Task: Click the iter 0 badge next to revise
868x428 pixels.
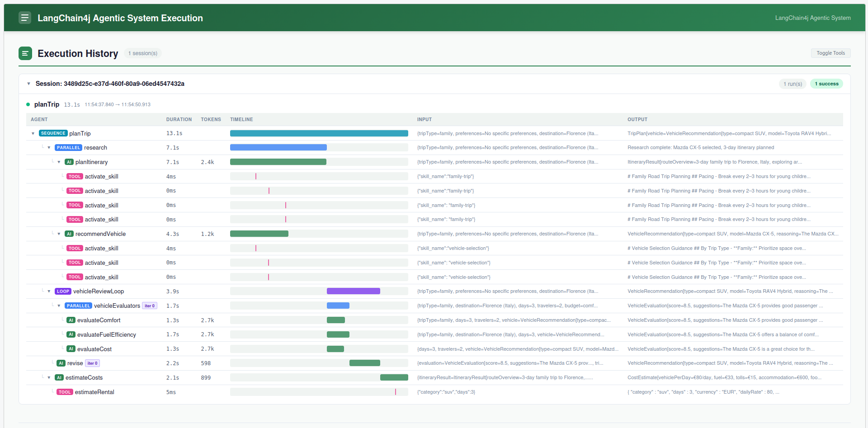Action: 93,363
